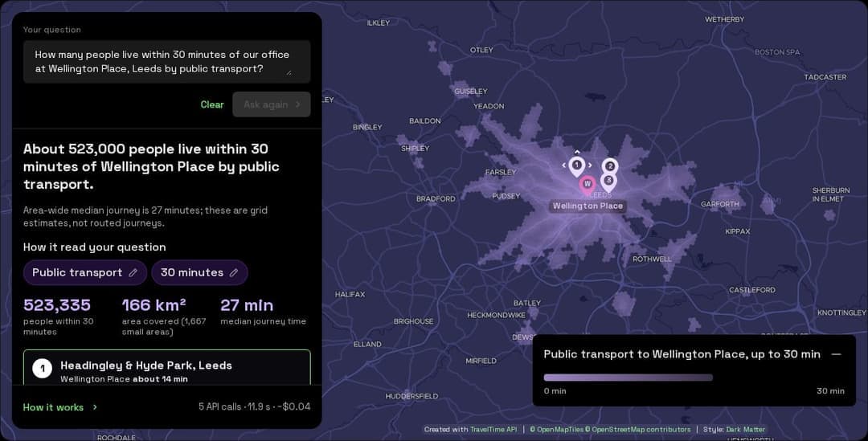The width and height of the screenshot is (868, 441).
Task: Click the Bradford map label
Action: click(x=436, y=198)
